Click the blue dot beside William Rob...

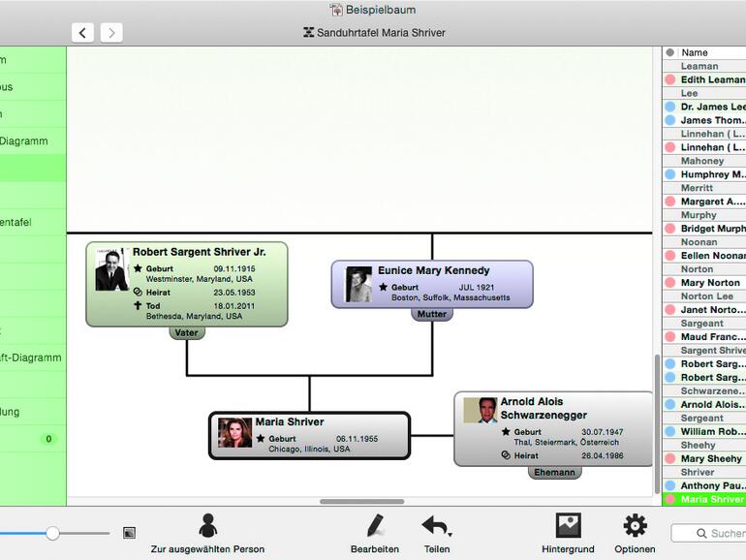point(670,431)
